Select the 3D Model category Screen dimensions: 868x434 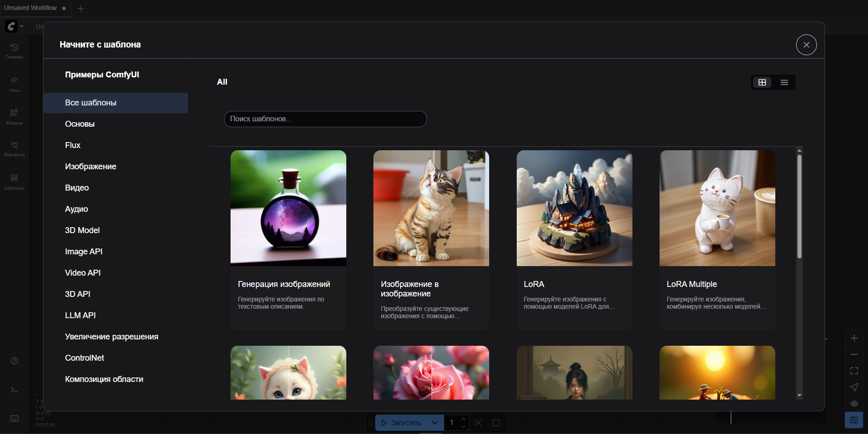[116, 230]
